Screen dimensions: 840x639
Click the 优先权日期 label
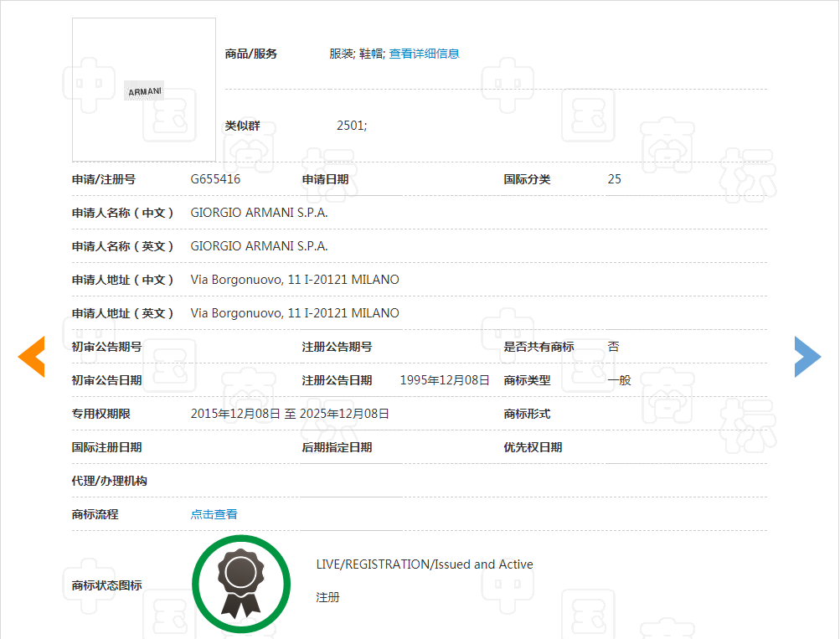533,447
